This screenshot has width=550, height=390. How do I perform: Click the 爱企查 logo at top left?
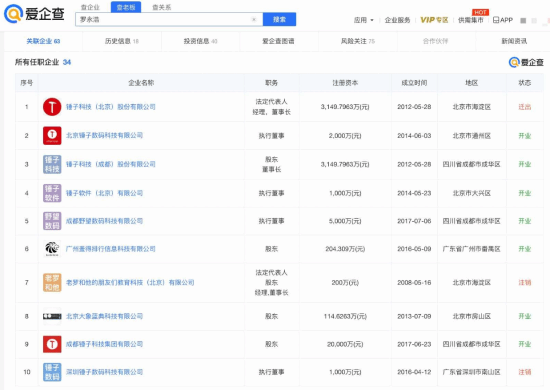34,14
